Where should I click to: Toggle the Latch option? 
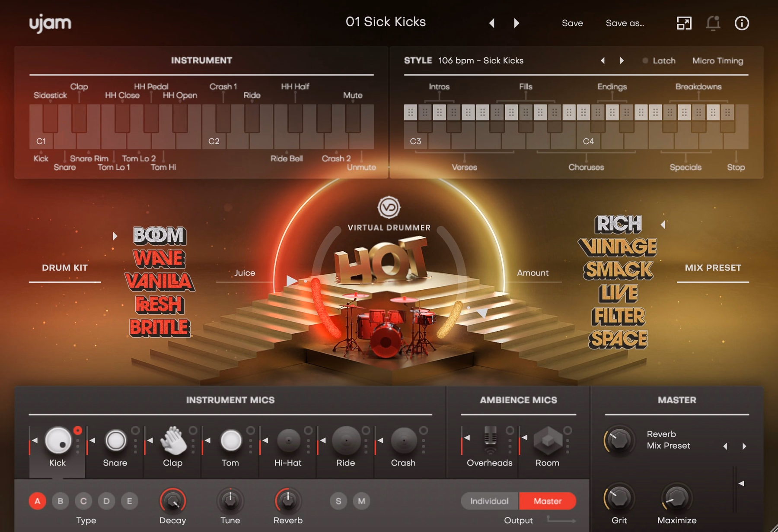coord(659,61)
